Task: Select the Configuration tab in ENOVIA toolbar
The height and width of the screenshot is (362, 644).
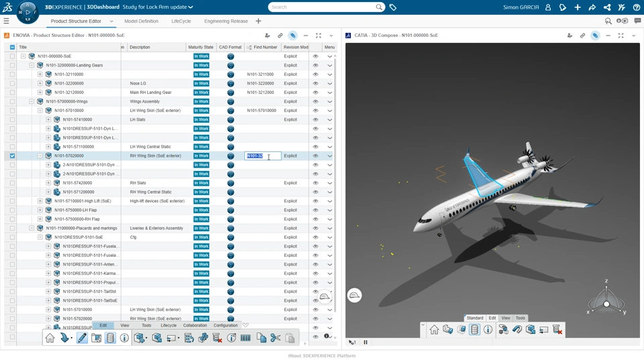Action: pyautogui.click(x=225, y=326)
